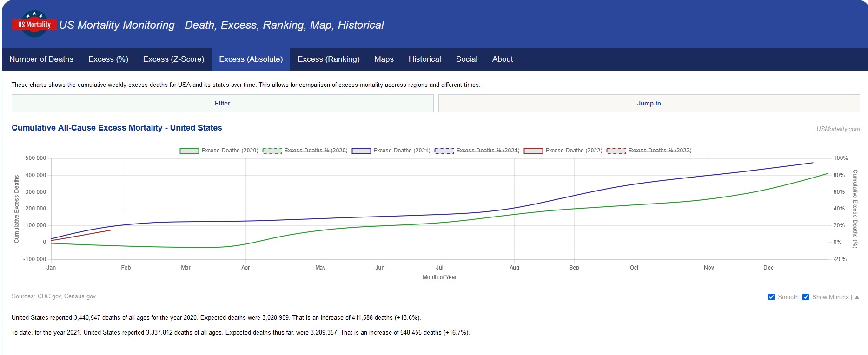
Task: Click the 2022 red line on chart
Action: [81, 235]
